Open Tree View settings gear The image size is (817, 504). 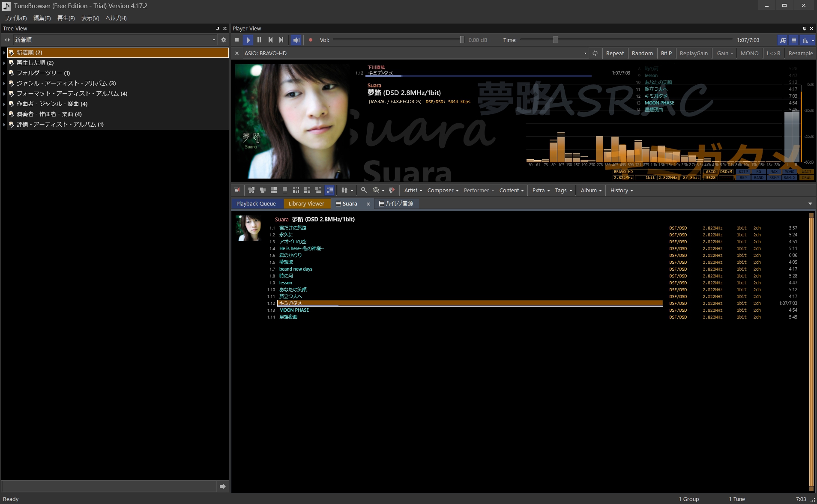224,40
